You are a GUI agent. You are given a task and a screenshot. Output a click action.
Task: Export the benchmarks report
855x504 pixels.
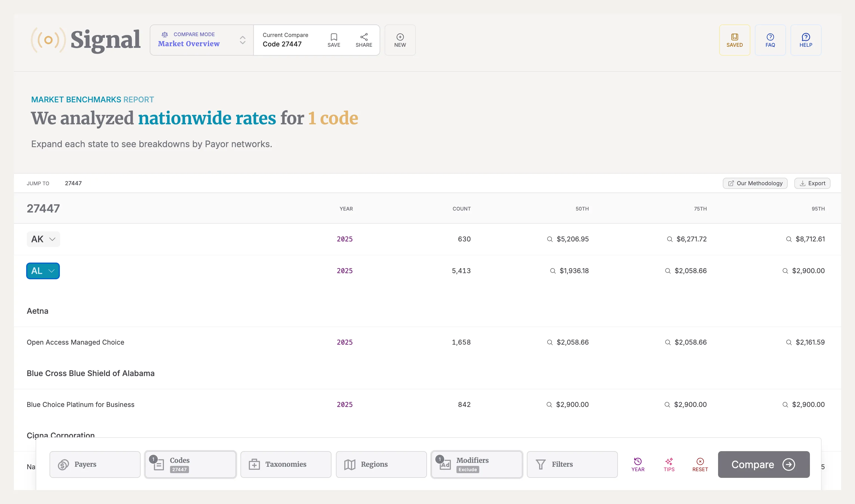click(x=812, y=183)
